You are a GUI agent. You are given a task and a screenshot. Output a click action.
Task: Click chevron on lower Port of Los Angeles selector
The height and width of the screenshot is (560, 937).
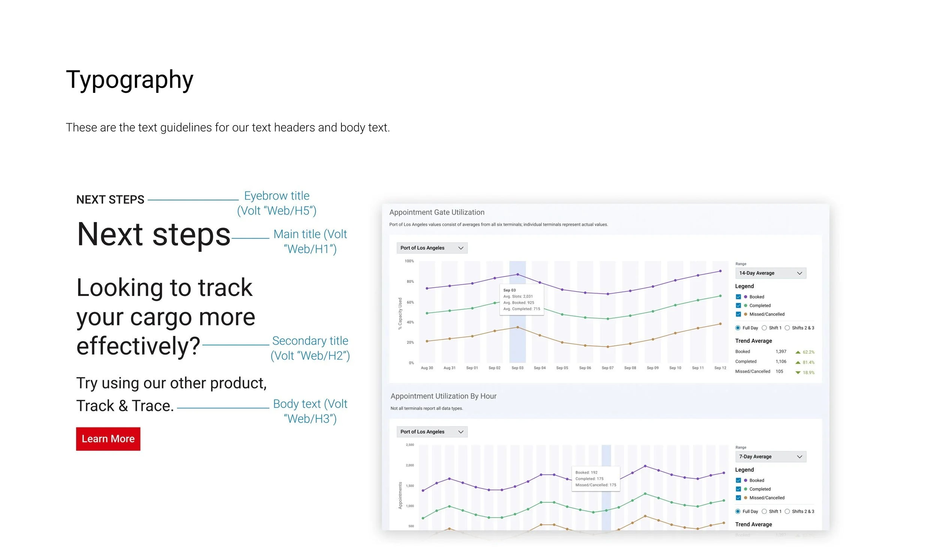461,432
